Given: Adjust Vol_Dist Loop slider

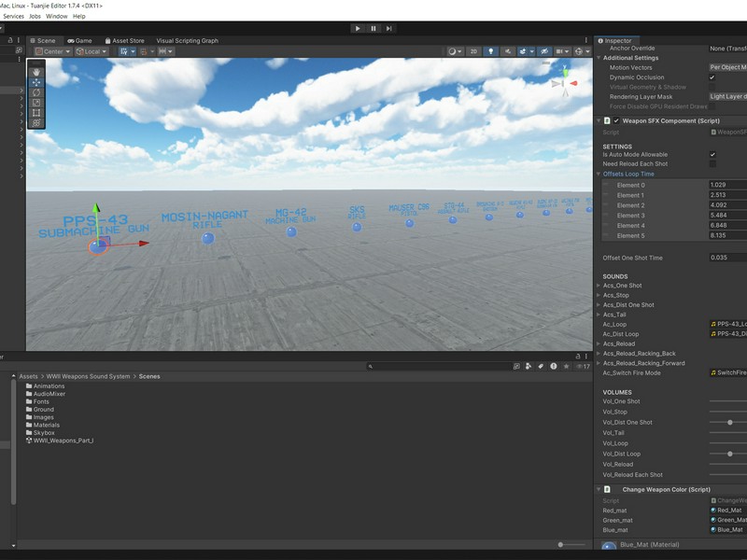Looking at the screenshot, I should click(x=730, y=454).
